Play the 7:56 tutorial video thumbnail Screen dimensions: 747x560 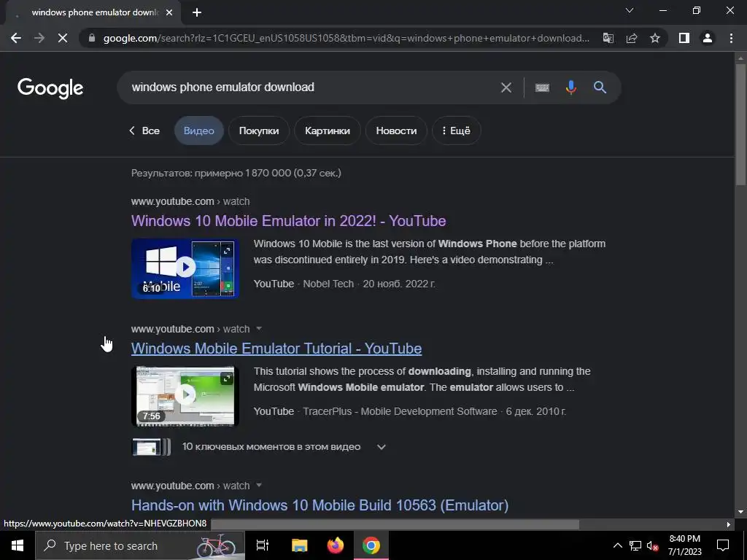click(x=185, y=396)
